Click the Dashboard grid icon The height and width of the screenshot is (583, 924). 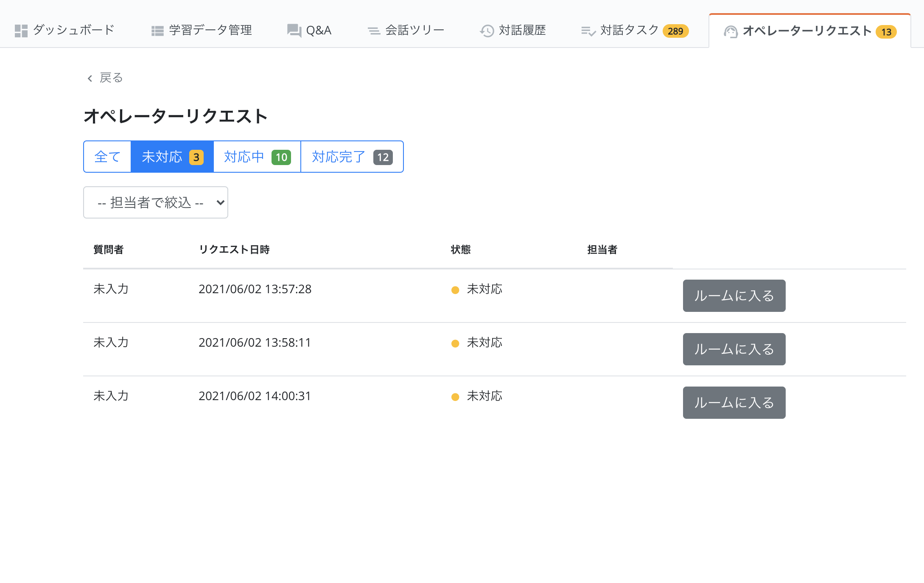[21, 31]
